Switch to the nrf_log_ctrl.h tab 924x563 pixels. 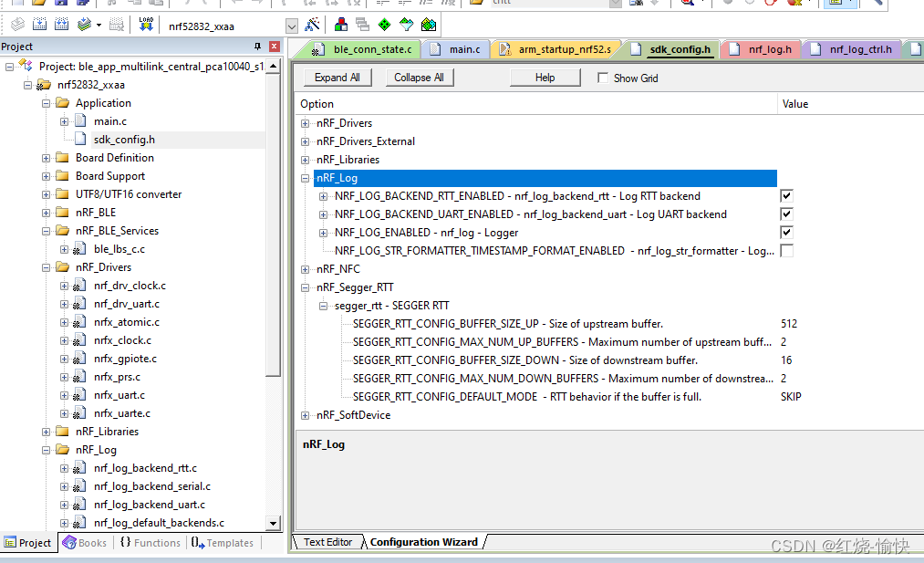(852, 49)
